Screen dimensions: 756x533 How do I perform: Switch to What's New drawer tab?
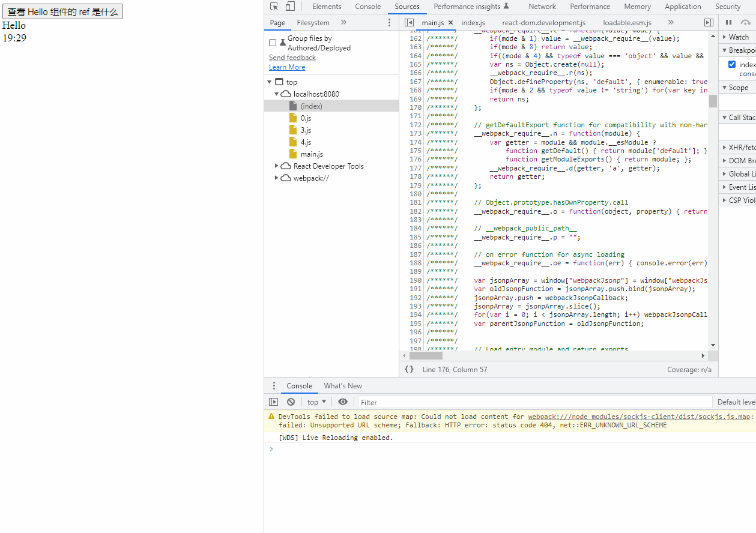coord(343,386)
